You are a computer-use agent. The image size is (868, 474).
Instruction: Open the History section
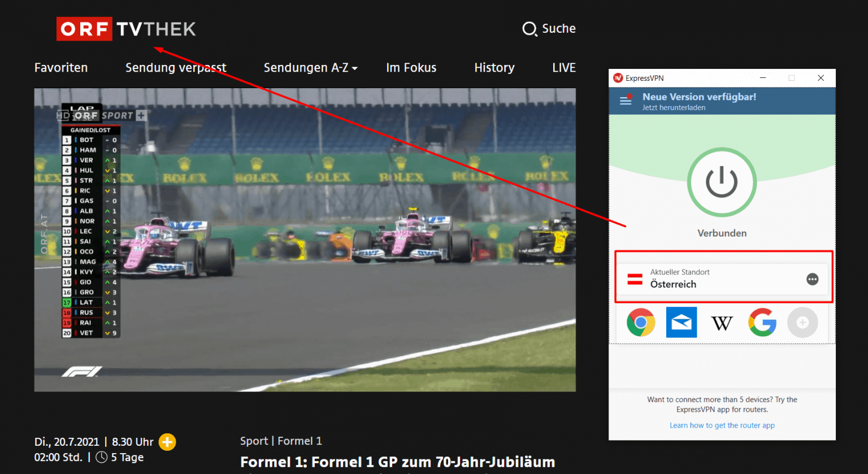tap(494, 68)
